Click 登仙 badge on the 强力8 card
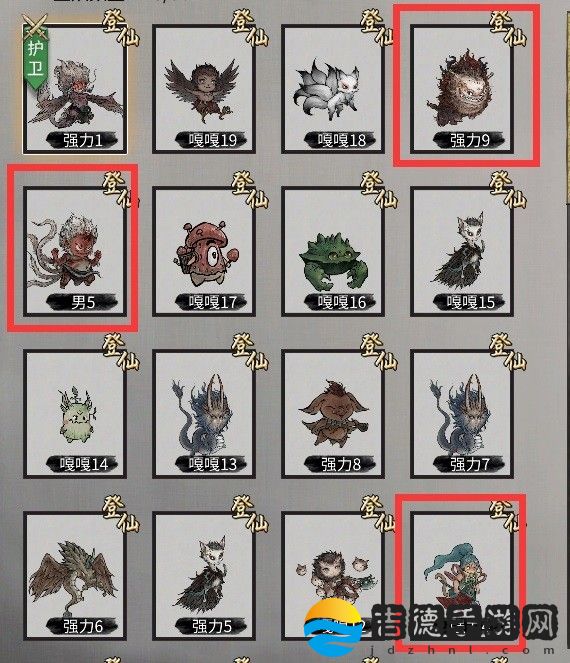 [379, 352]
